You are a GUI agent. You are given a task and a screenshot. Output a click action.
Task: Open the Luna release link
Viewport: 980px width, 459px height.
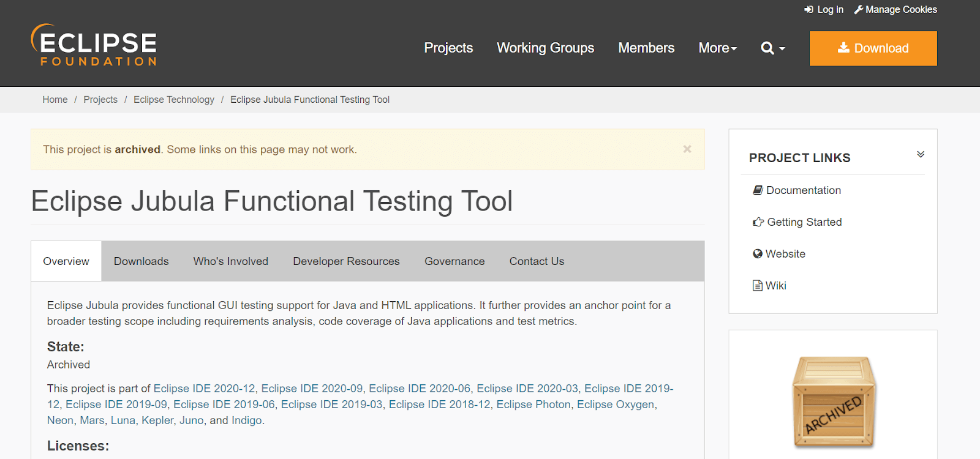(123, 420)
